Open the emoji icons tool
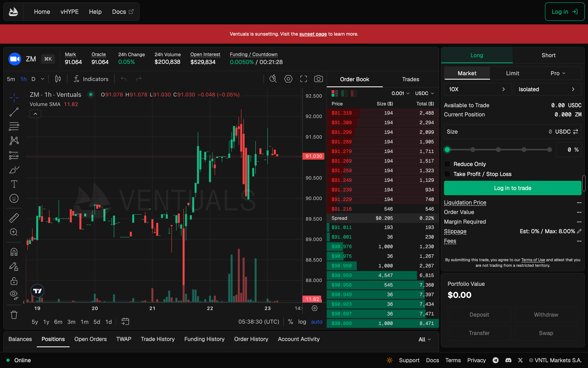The height and width of the screenshot is (368, 588). (x=14, y=198)
